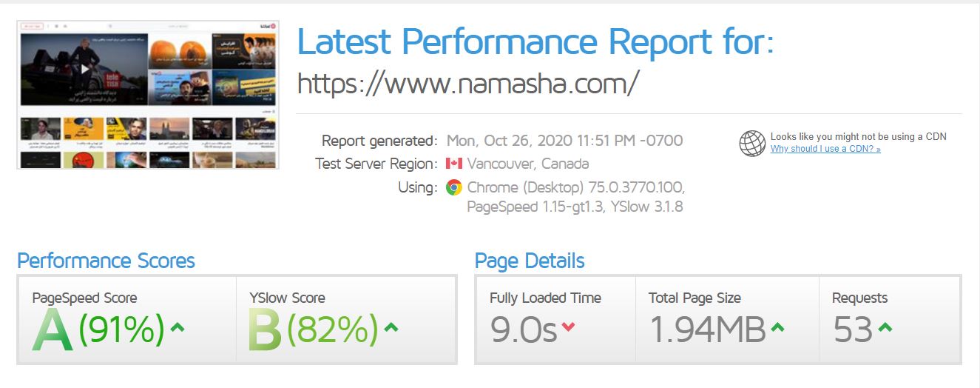Click the globe CDN icon
The image size is (980, 388).
752,143
